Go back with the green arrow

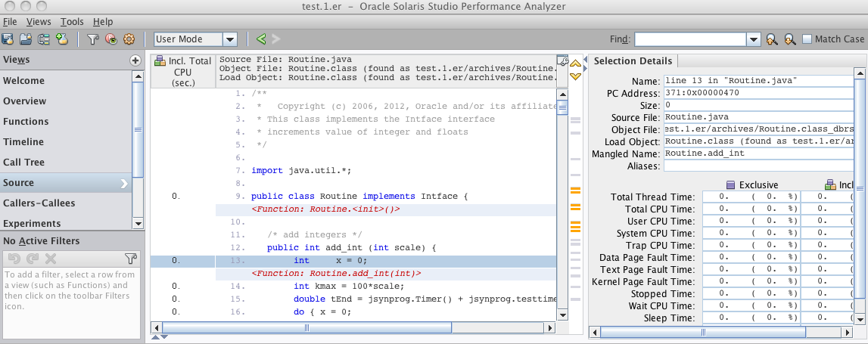tap(261, 39)
